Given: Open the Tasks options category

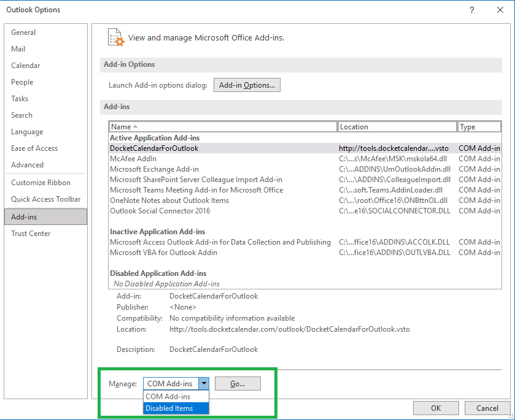Looking at the screenshot, I should (45, 99).
